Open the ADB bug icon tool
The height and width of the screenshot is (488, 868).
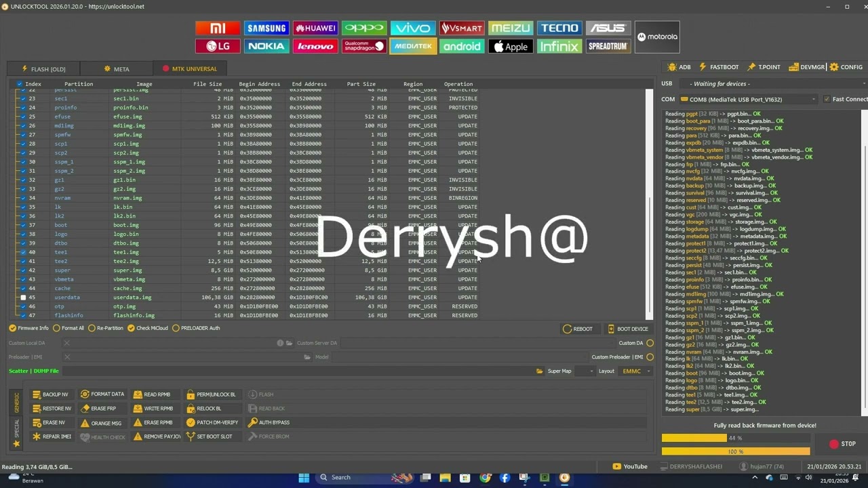pos(679,67)
